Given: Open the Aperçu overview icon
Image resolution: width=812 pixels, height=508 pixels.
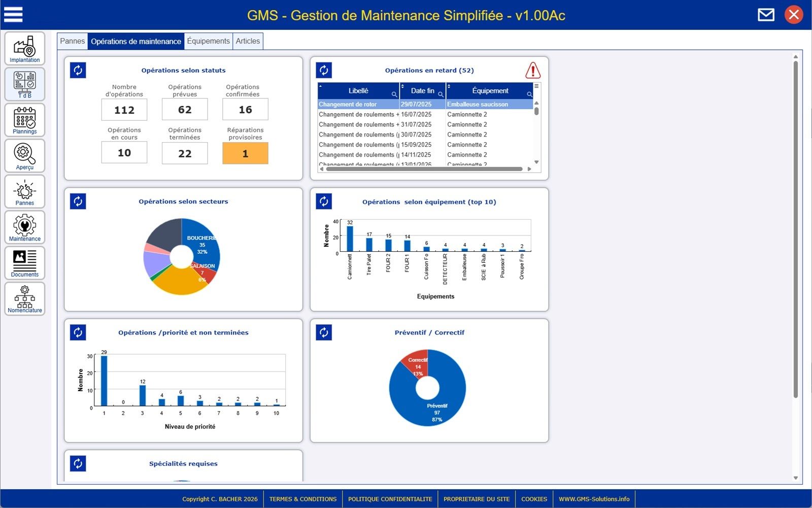Looking at the screenshot, I should click(24, 156).
